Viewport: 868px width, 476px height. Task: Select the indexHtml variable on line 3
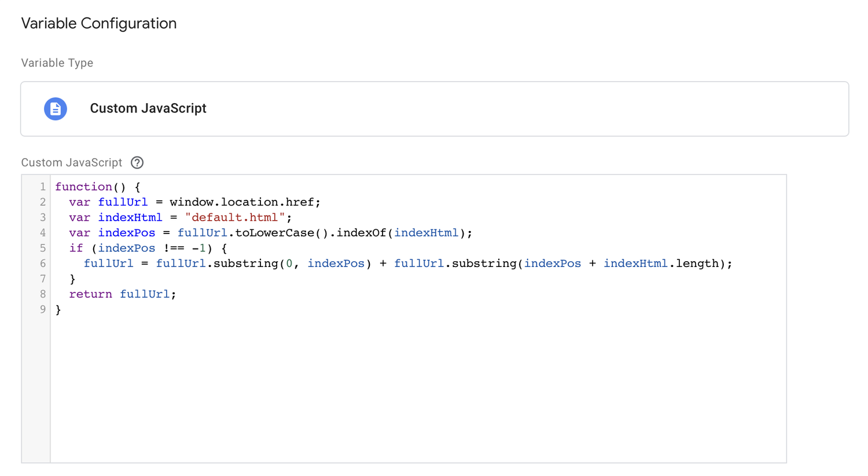click(130, 217)
